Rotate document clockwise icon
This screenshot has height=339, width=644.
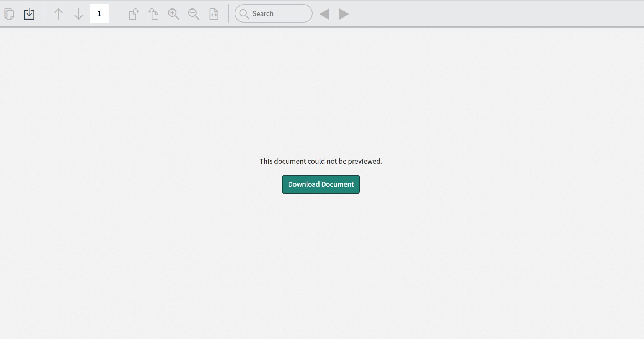134,14
